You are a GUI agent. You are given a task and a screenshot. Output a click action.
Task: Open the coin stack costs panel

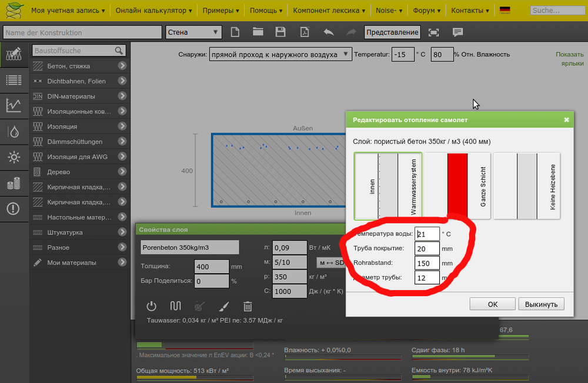14,183
